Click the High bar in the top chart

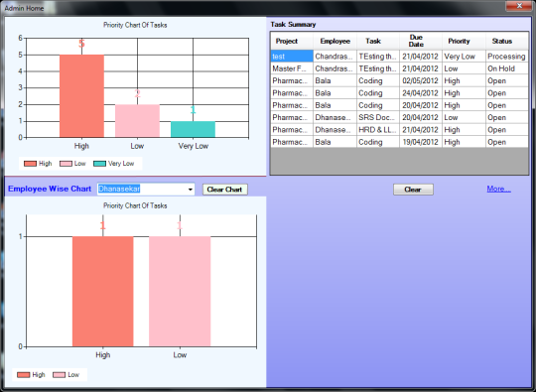pyautogui.click(x=81, y=96)
